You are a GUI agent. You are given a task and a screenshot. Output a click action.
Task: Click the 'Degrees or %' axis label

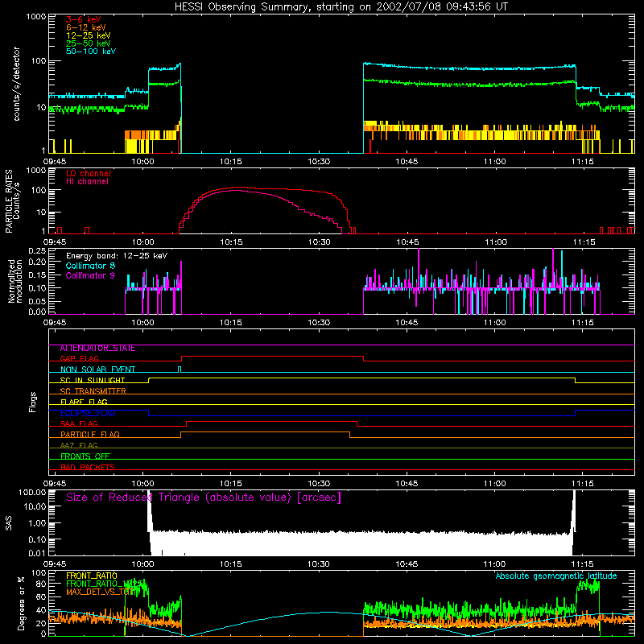click(21, 603)
